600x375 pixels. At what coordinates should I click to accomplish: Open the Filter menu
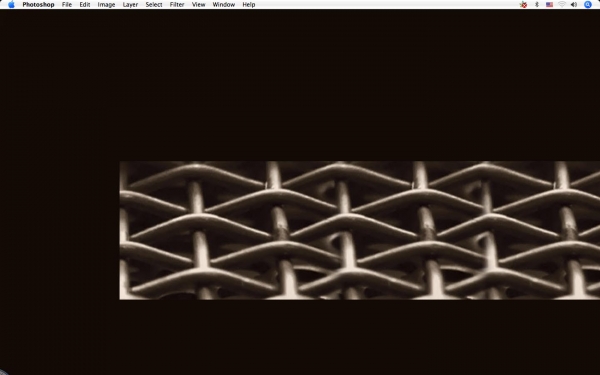pos(177,5)
